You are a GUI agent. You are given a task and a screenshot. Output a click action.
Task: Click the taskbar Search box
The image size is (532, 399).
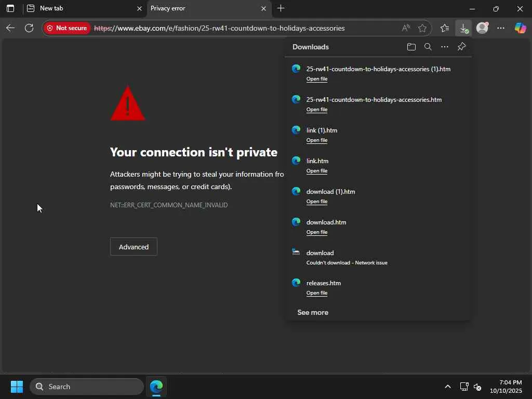coord(87,387)
